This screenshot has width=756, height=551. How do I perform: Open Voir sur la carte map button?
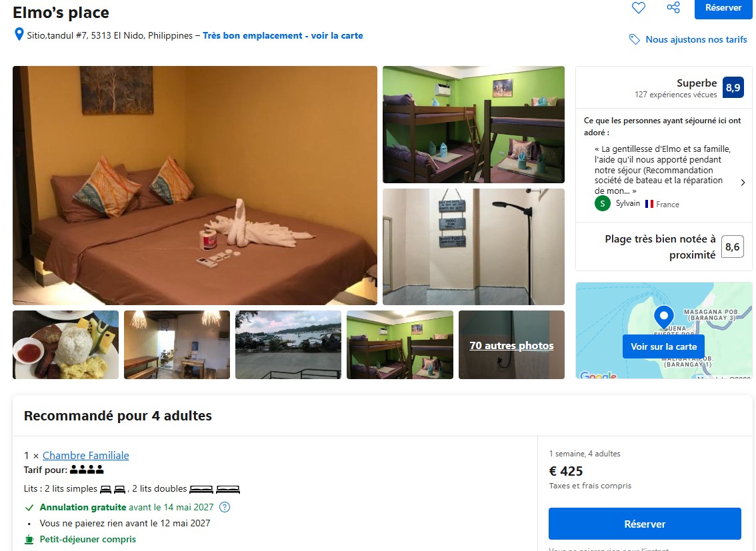[x=663, y=346]
